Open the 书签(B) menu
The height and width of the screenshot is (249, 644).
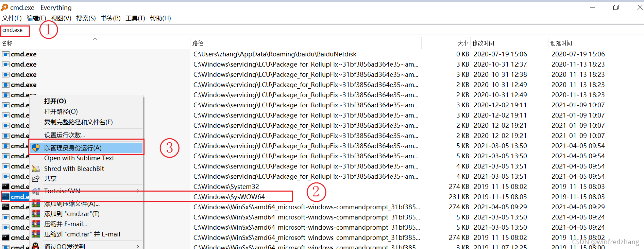pyautogui.click(x=111, y=18)
